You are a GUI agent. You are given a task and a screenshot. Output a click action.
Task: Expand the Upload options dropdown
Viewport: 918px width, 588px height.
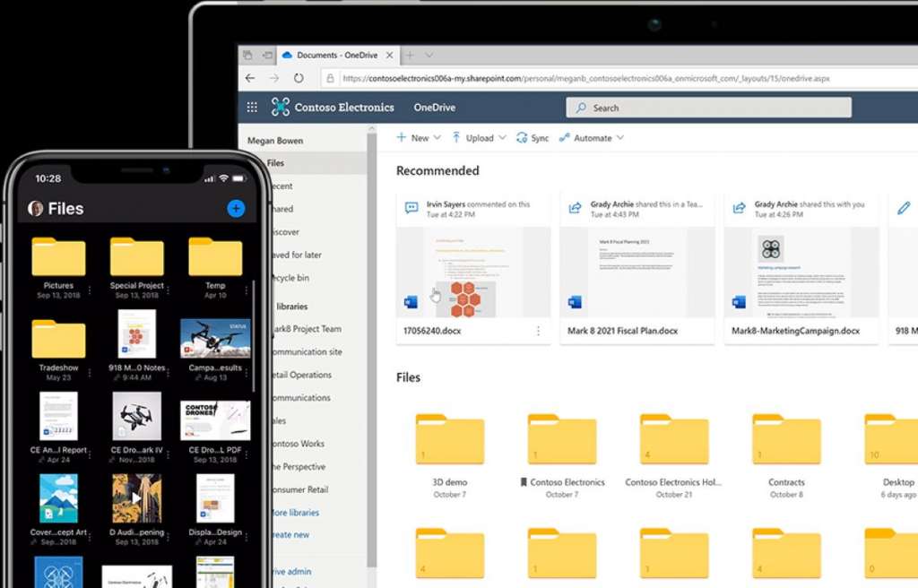[x=501, y=138]
